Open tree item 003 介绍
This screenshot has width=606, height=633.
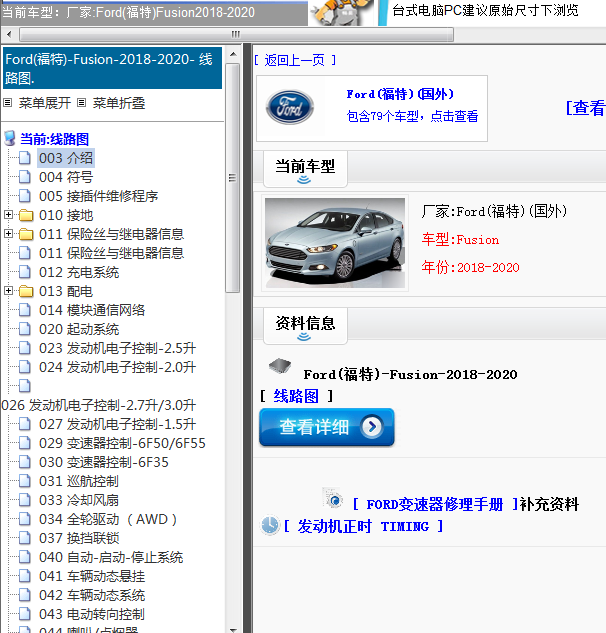point(66,158)
